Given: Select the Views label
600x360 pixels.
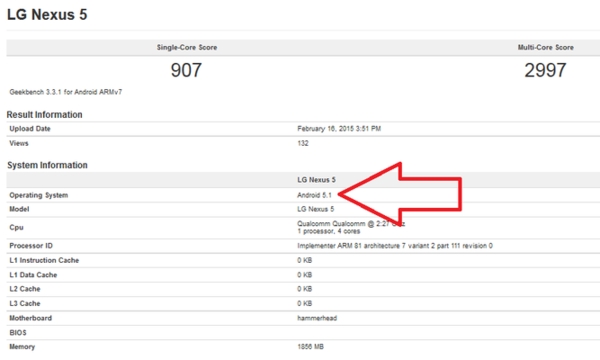Looking at the screenshot, I should (x=19, y=143).
